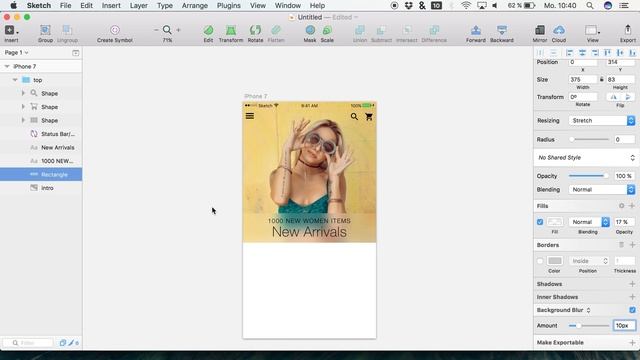Image resolution: width=640 pixels, height=360 pixels.
Task: Add a shadow with plus button
Action: tap(632, 284)
